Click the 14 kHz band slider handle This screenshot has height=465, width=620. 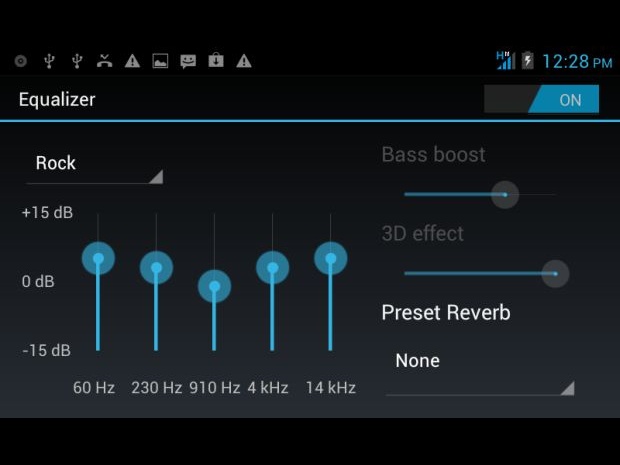pos(330,258)
